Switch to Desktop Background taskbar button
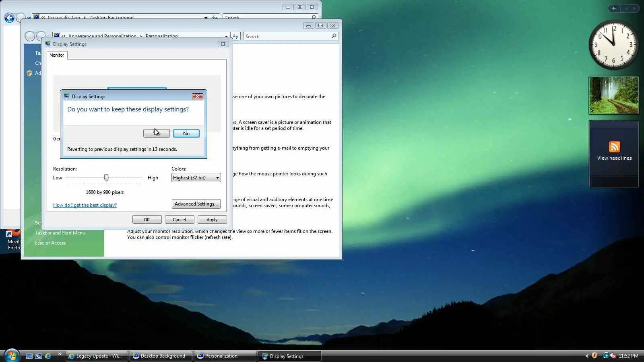The width and height of the screenshot is (644, 362). (161, 356)
